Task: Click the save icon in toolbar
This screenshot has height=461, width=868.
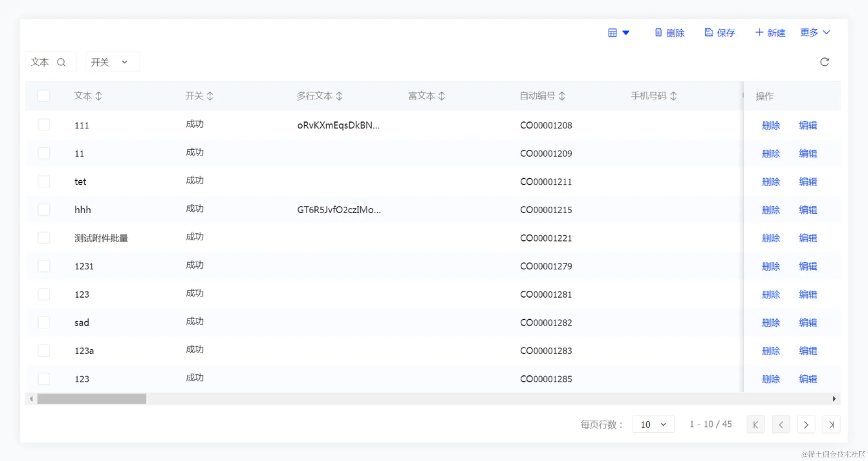Action: click(709, 33)
